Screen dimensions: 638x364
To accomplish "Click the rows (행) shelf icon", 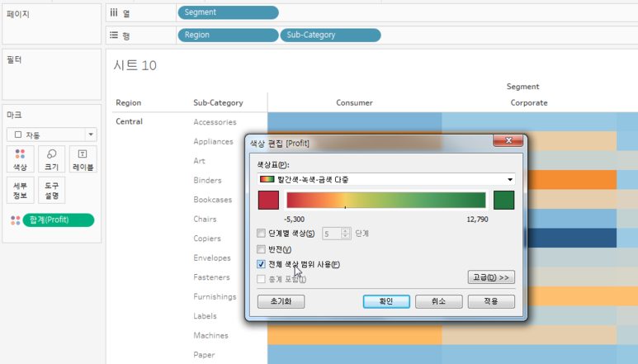I will (x=114, y=35).
